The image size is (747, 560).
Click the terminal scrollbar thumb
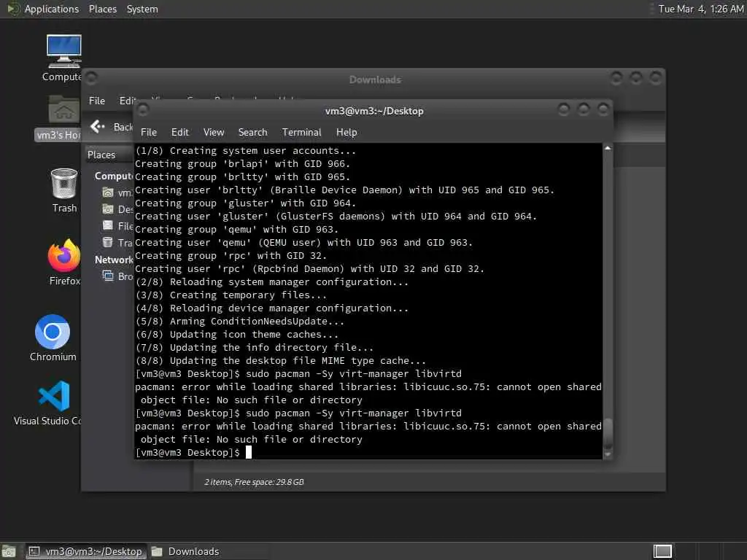[x=608, y=433]
